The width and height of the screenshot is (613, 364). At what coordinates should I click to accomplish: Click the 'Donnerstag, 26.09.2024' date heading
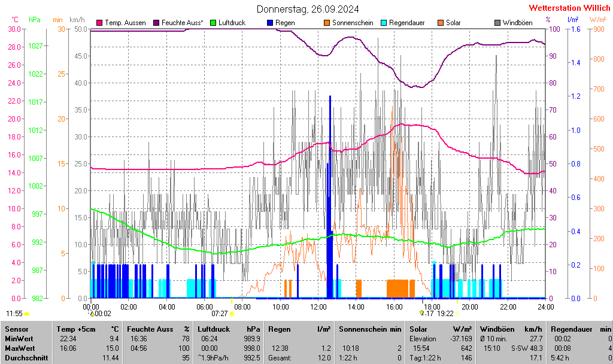(308, 9)
